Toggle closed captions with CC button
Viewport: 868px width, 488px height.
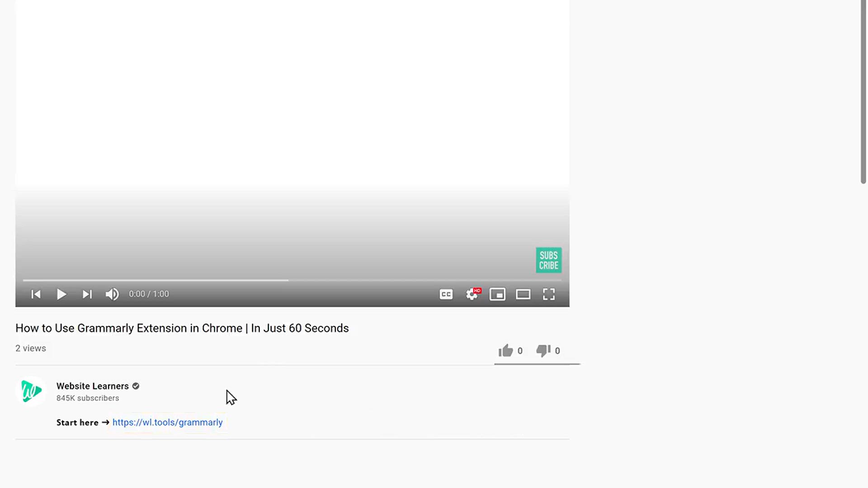tap(446, 295)
